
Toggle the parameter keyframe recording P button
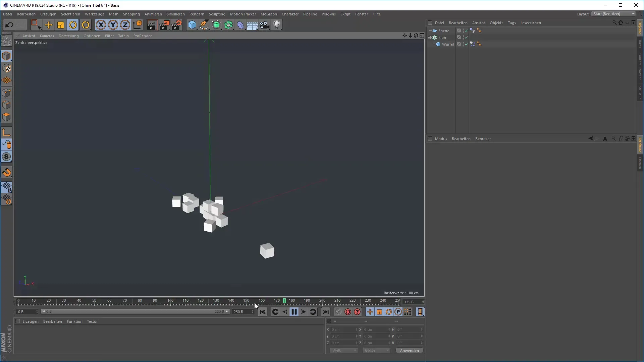coord(398,312)
